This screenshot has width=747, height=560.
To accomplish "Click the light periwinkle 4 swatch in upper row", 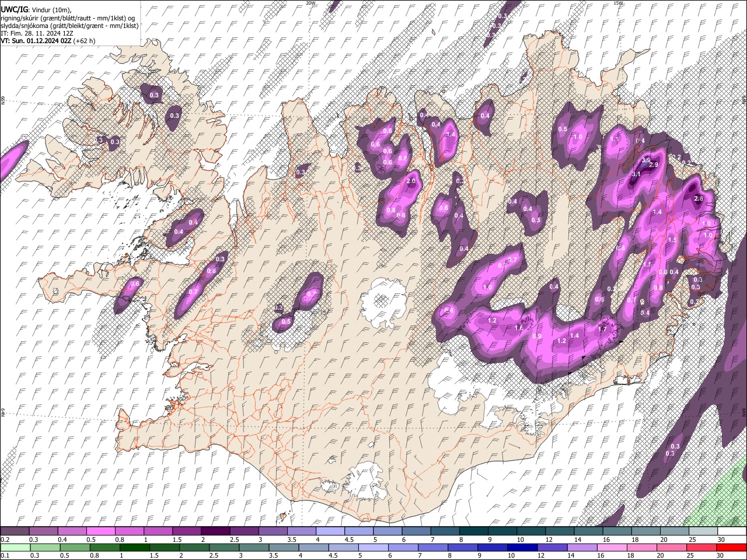I will pyautogui.click(x=330, y=531).
